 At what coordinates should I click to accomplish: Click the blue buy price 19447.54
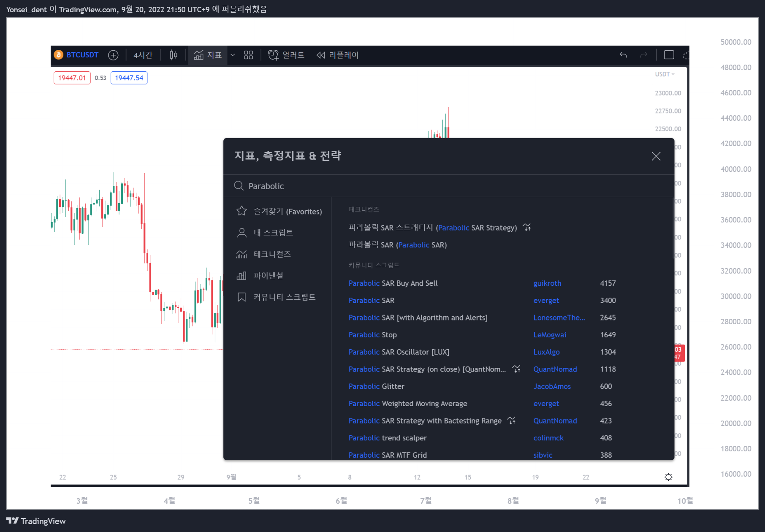coord(129,78)
